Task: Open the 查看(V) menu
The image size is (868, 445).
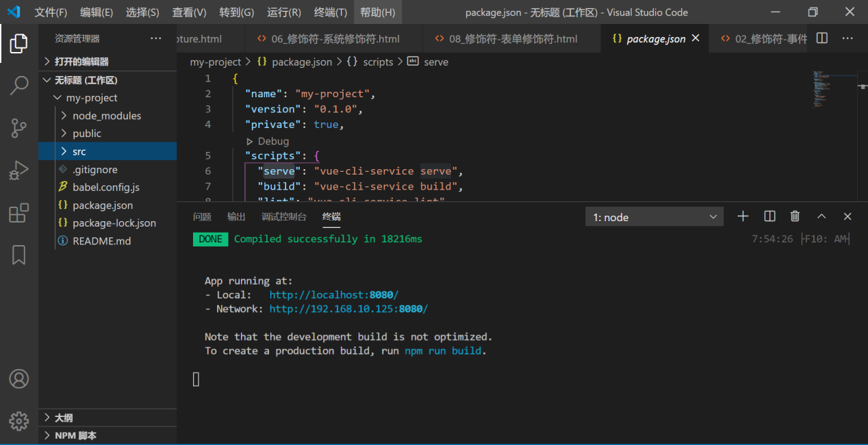Action: click(x=189, y=12)
